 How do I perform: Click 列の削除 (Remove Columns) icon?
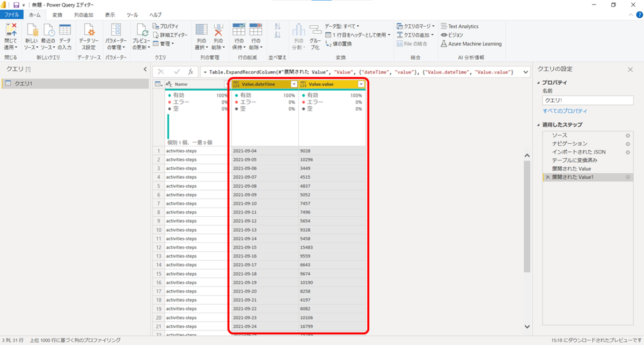point(218,30)
